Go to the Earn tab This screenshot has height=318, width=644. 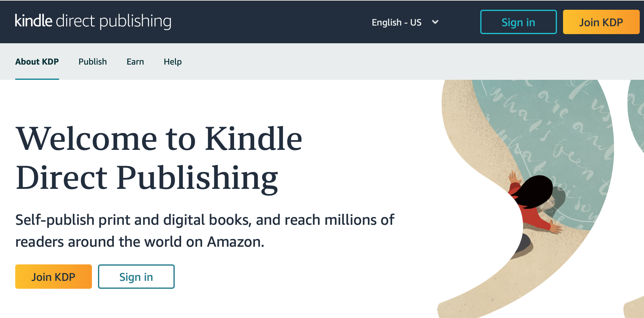tap(135, 62)
